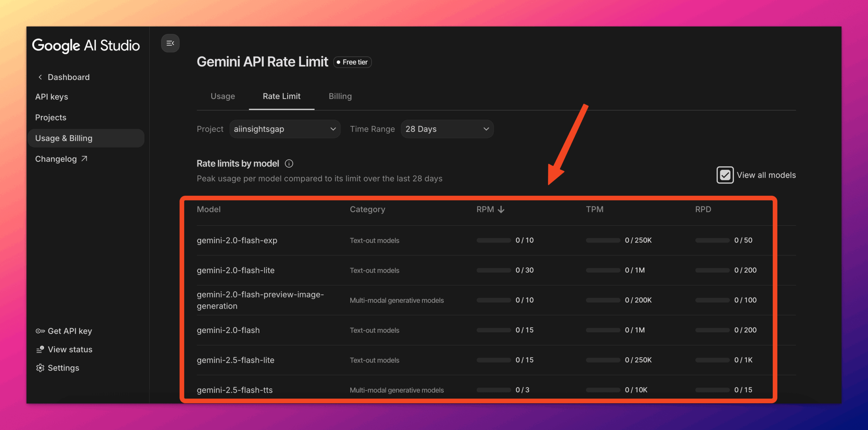Switch to the Billing tab
Image resolution: width=868 pixels, height=430 pixels.
click(x=340, y=96)
